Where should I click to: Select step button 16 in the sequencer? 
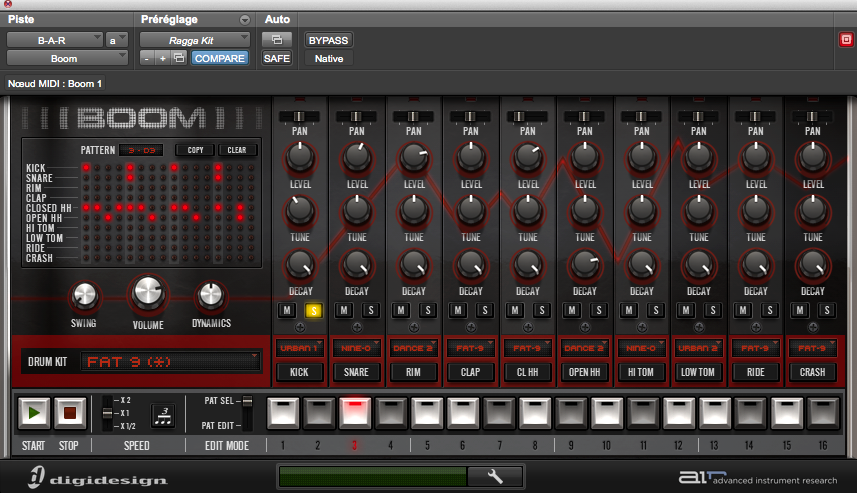tap(823, 413)
